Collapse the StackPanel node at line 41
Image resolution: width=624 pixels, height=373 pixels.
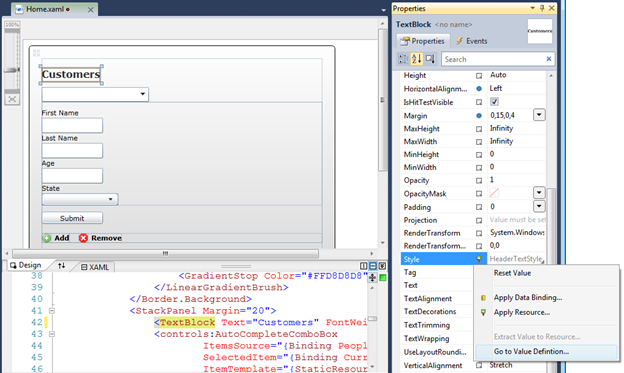(x=52, y=311)
